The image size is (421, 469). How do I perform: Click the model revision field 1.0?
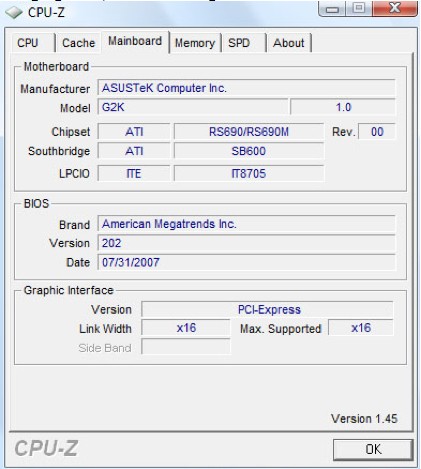[x=343, y=107]
